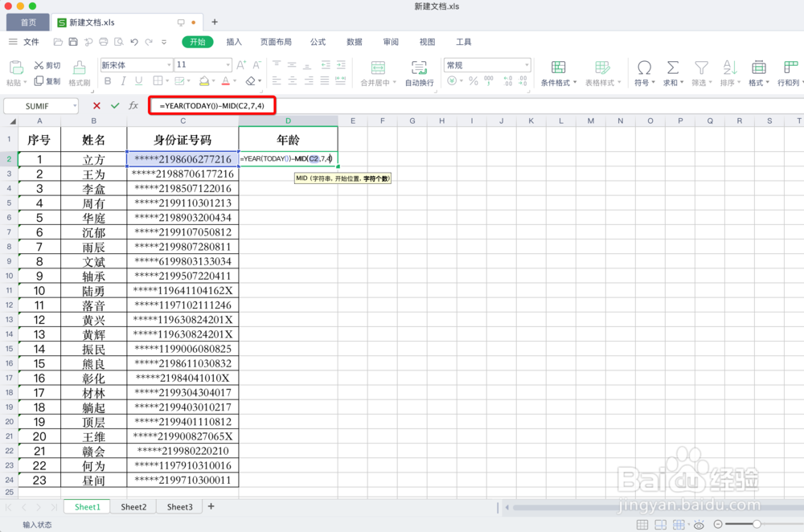Expand the Name Box dropdown showing SUMIF
Viewport: 804px width, 532px height.
(x=75, y=106)
